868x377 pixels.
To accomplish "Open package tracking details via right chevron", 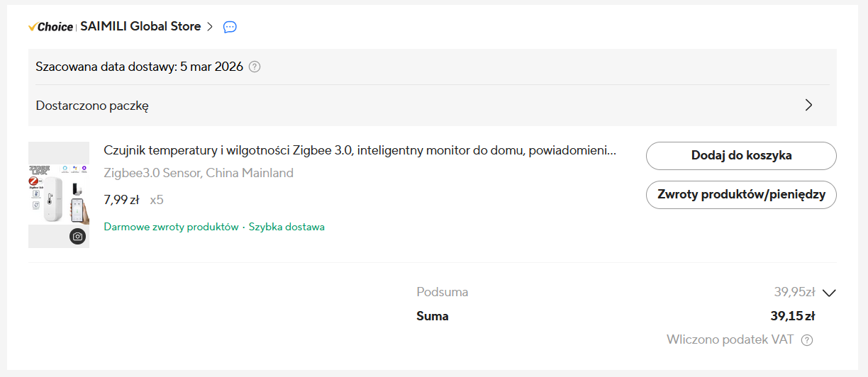I will click(x=808, y=106).
